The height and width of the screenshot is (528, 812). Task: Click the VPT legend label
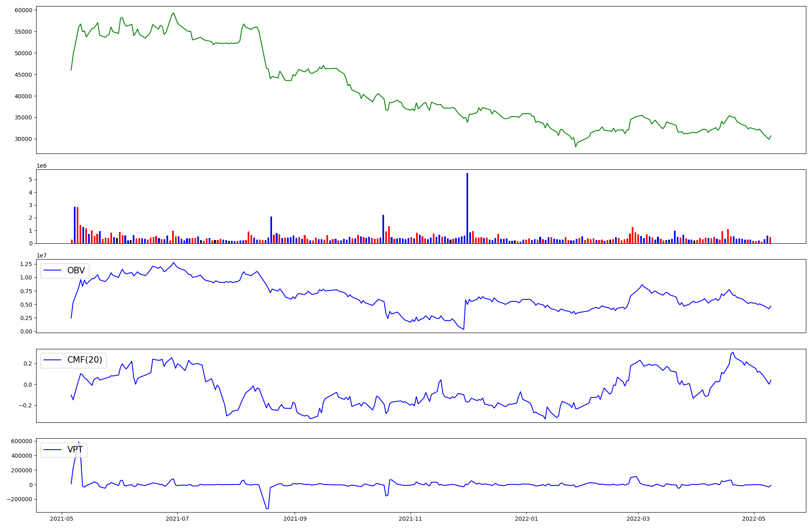75,450
